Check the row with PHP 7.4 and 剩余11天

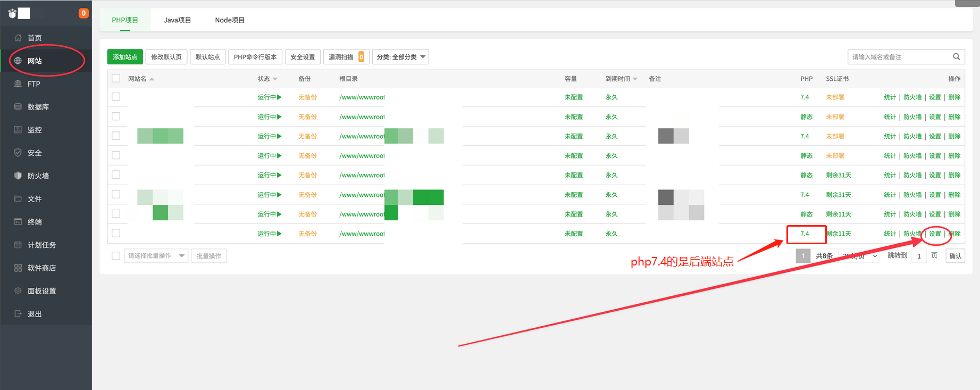click(116, 233)
